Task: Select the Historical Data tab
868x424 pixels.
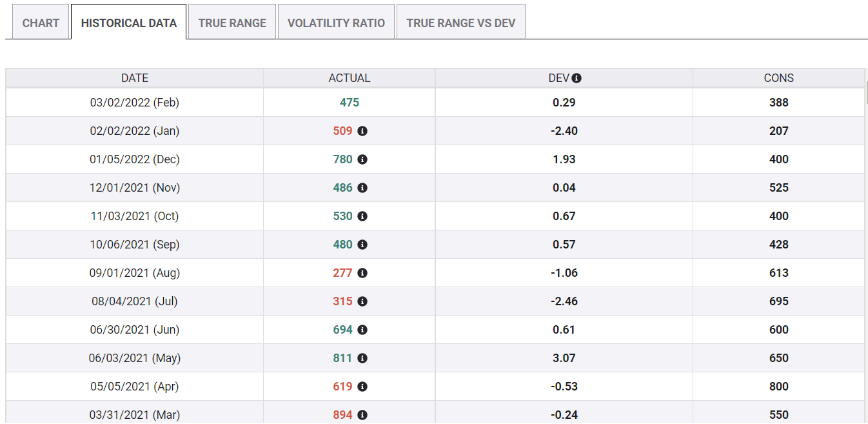Action: tap(128, 23)
